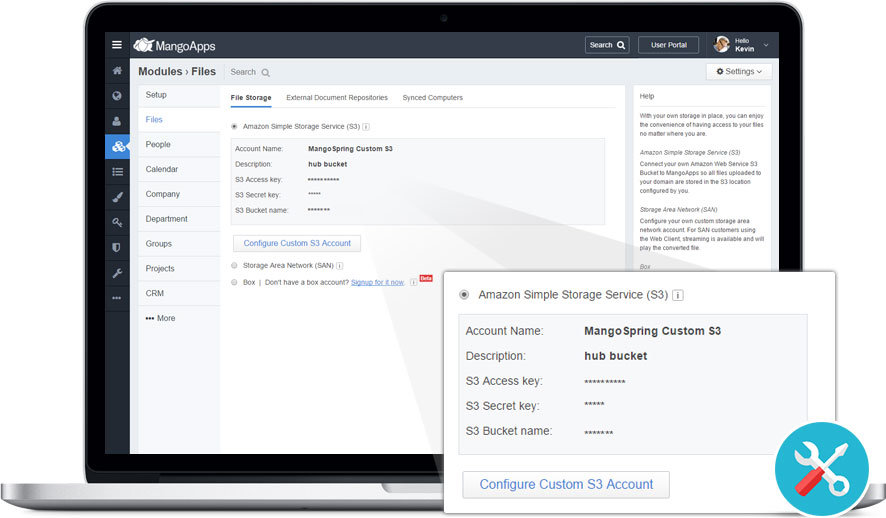The height and width of the screenshot is (518, 886).
Task: Open the Settings dropdown
Action: point(739,72)
